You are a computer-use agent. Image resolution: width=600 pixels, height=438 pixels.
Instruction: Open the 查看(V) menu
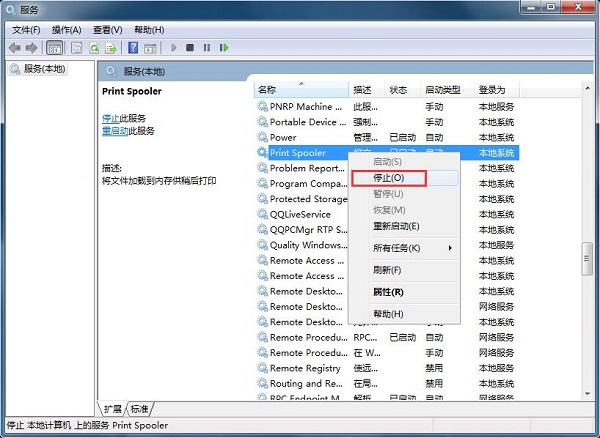click(108, 30)
